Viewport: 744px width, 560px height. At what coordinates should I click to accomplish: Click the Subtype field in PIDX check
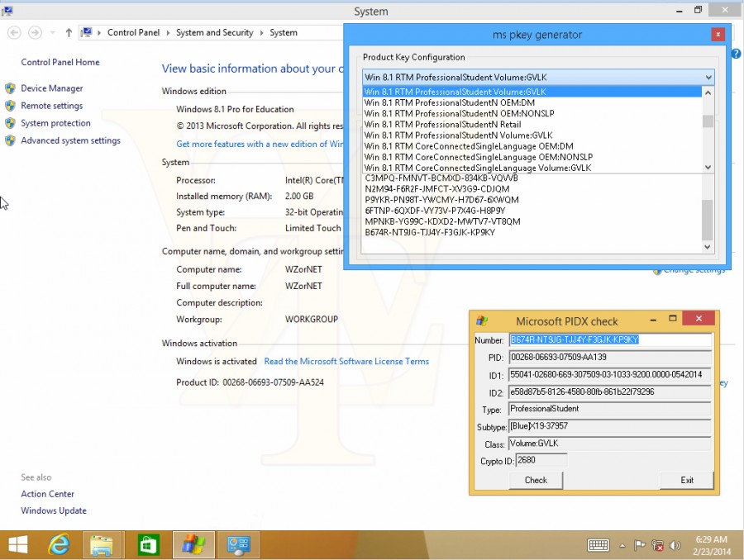pos(611,427)
